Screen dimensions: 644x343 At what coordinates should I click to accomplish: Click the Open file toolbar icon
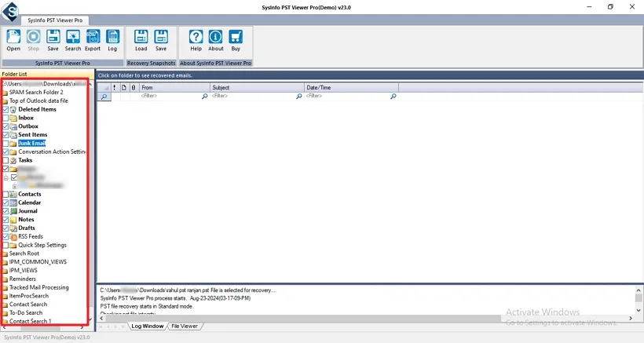click(13, 37)
